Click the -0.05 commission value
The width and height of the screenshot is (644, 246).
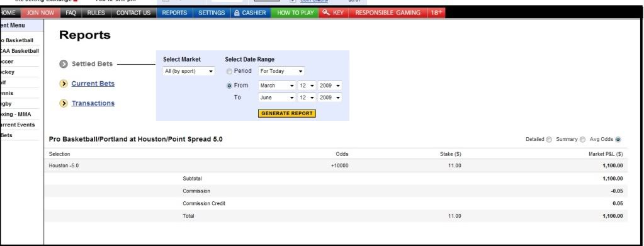(x=617, y=191)
